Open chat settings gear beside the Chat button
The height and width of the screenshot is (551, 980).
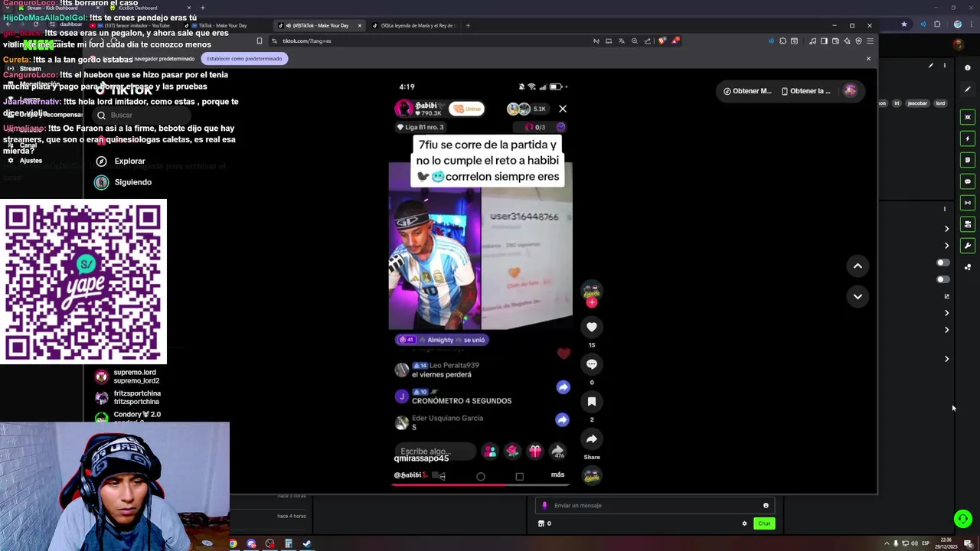click(744, 523)
